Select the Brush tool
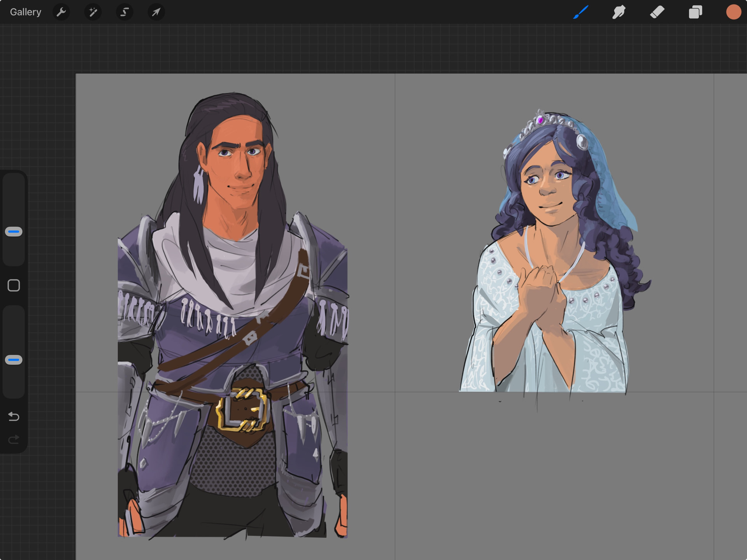The width and height of the screenshot is (747, 560). click(x=581, y=12)
